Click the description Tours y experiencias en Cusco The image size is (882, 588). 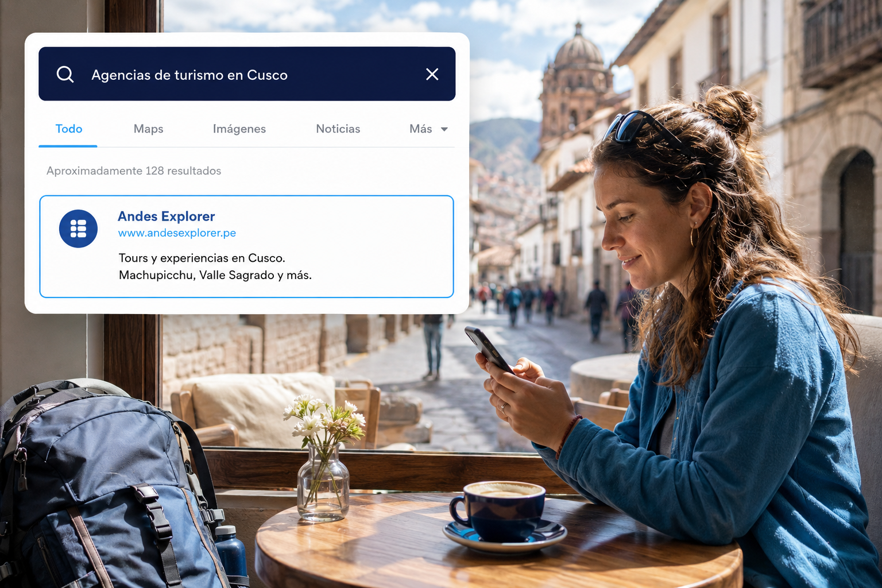pos(202,258)
